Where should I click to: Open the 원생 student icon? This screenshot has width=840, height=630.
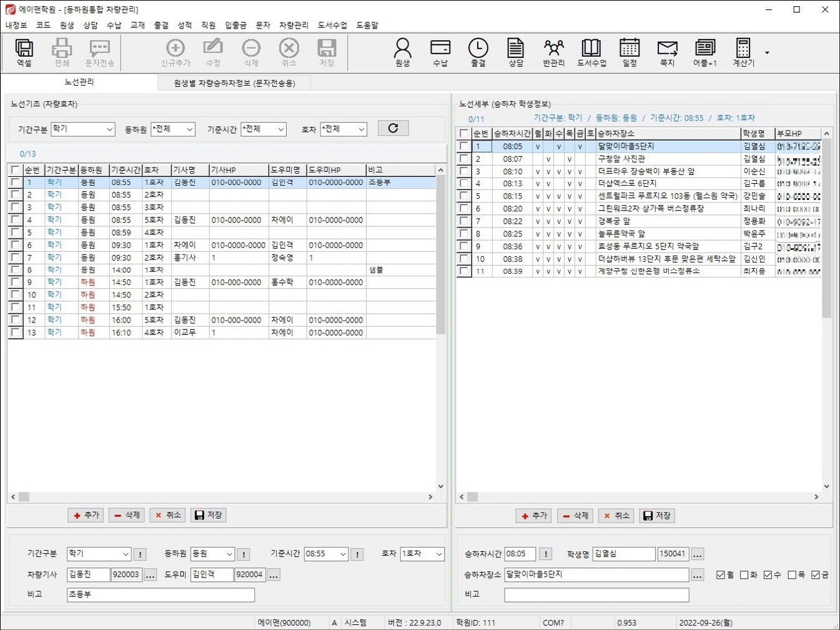tap(403, 52)
